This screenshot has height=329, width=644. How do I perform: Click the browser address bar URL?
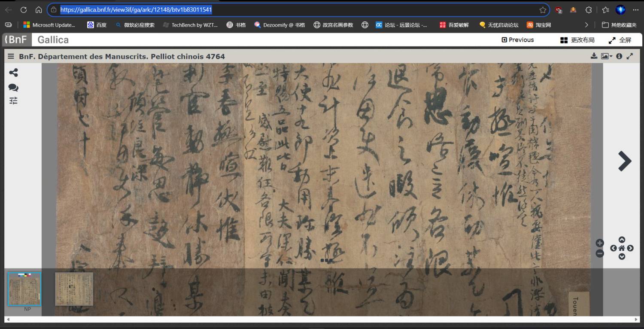pyautogui.click(x=136, y=9)
